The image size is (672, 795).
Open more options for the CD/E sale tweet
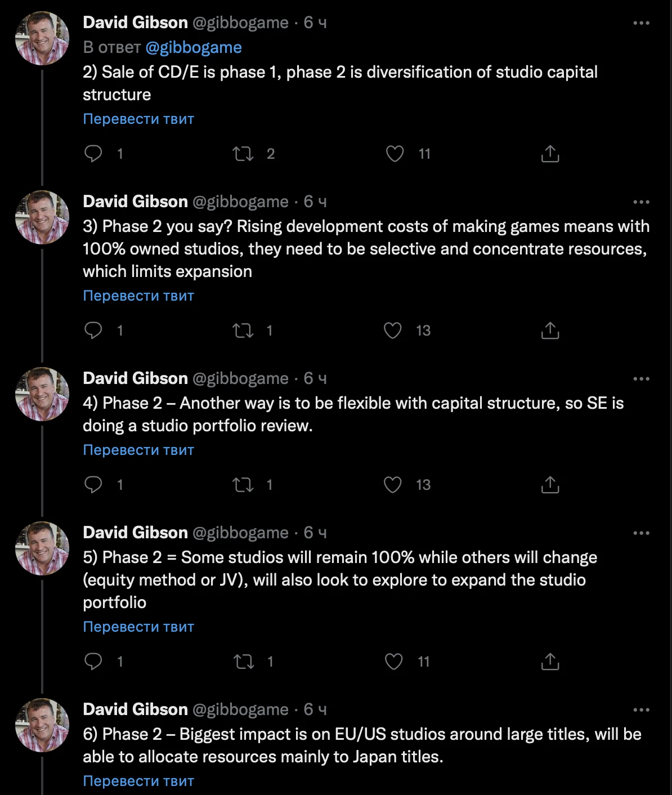tap(641, 23)
